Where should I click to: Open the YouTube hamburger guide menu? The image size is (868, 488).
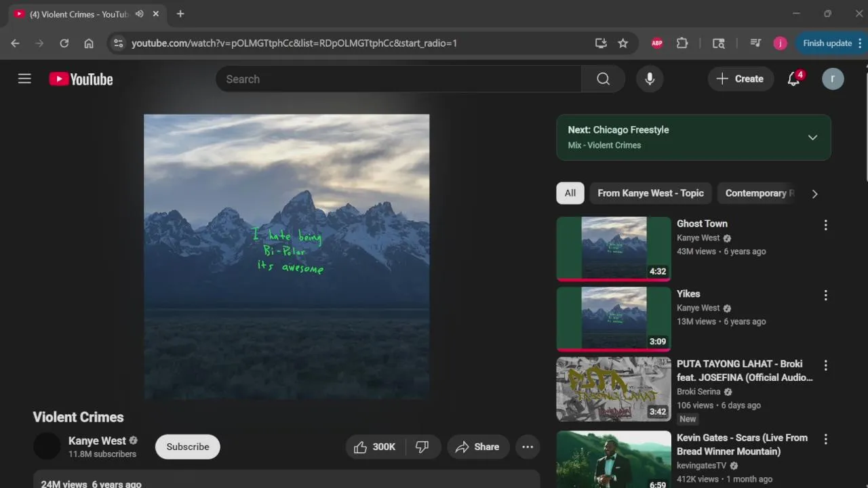tap(24, 79)
